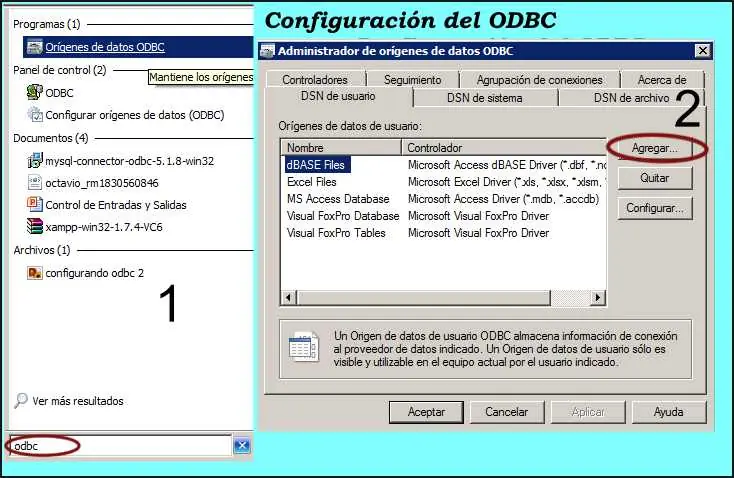Click the mysql-connector-odbc installer icon
Viewport: 734px width, 478px height.
pos(35,160)
